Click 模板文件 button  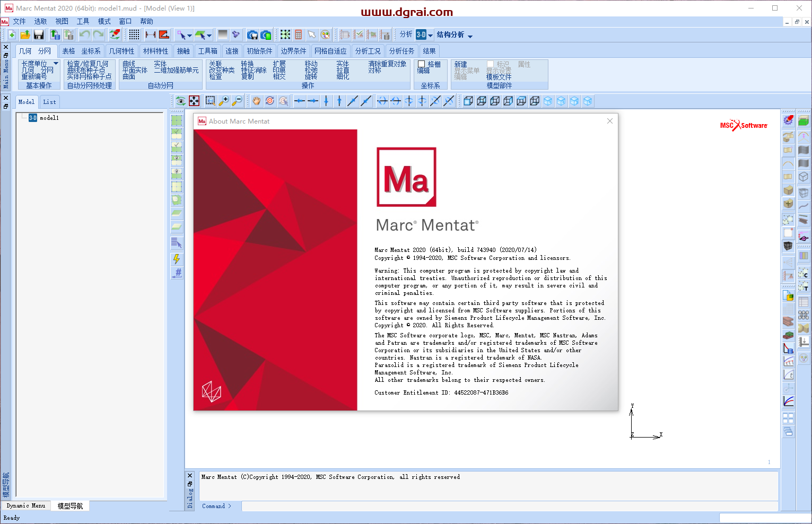(499, 77)
